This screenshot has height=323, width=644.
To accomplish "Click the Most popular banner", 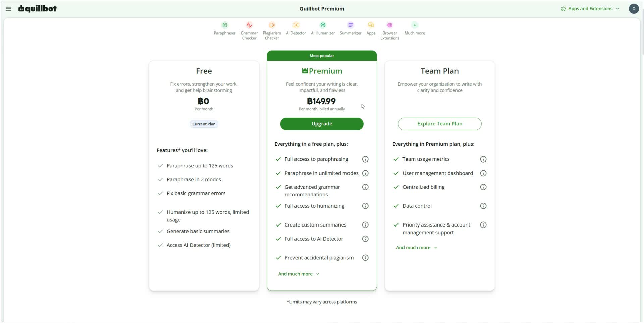I will point(322,56).
